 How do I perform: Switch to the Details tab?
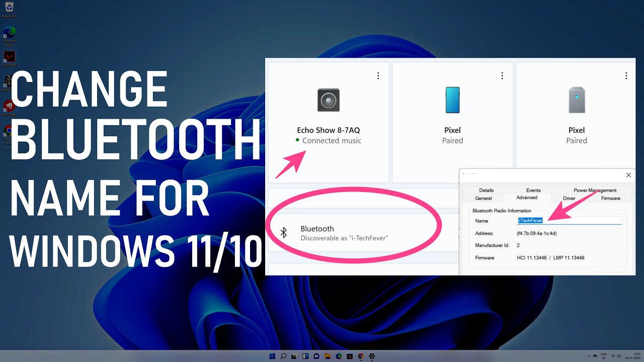(486, 190)
